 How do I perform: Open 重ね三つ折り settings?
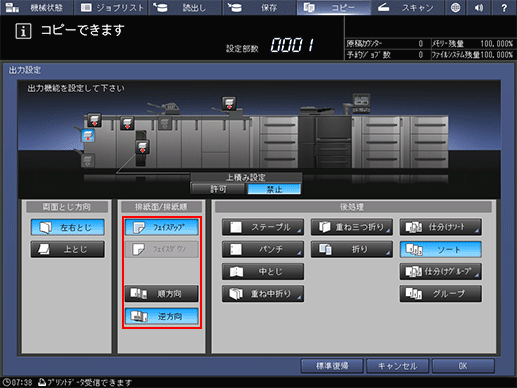coord(352,227)
